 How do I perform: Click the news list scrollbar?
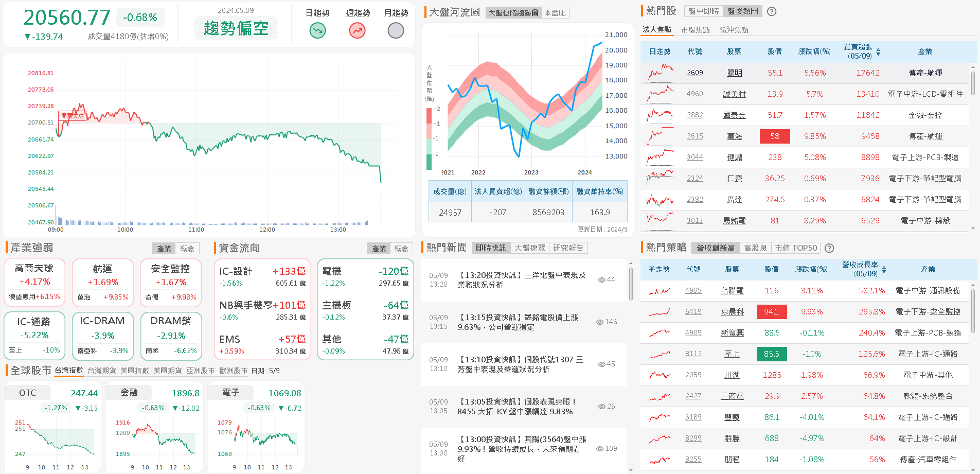click(631, 284)
